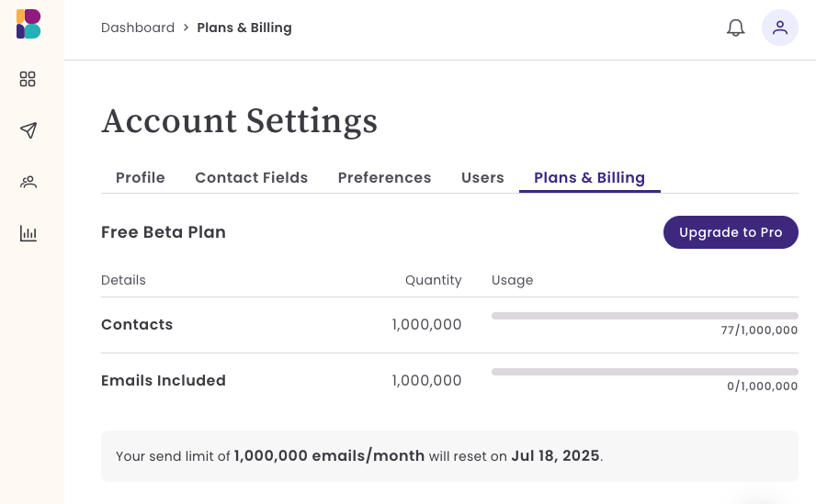The height and width of the screenshot is (504, 816).
Task: Open the bar chart analytics icon
Action: pos(28,233)
